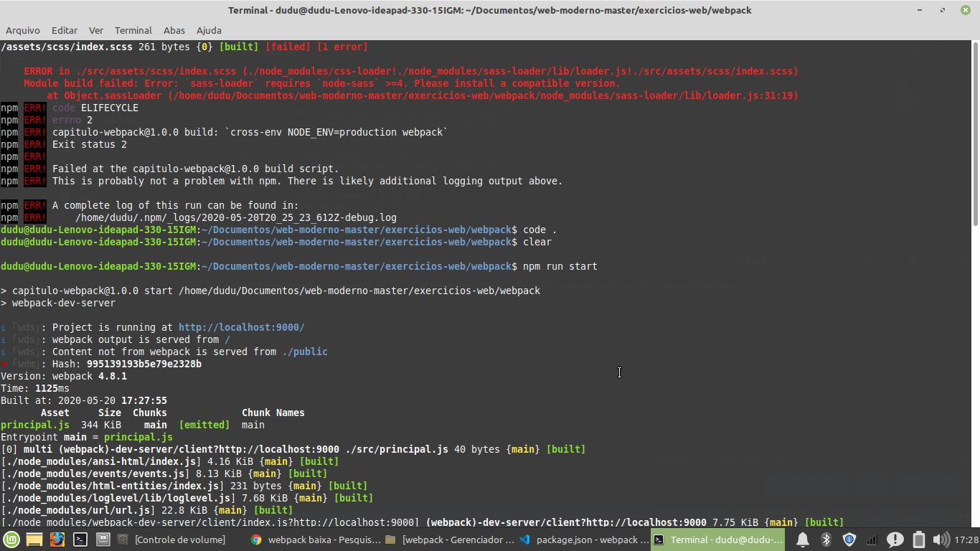Open the battery power indicator

(918, 540)
